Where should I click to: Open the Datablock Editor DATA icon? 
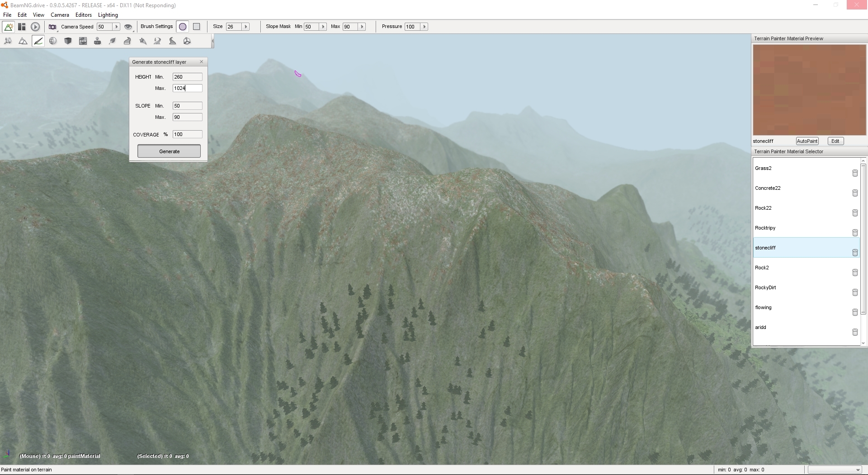point(83,41)
